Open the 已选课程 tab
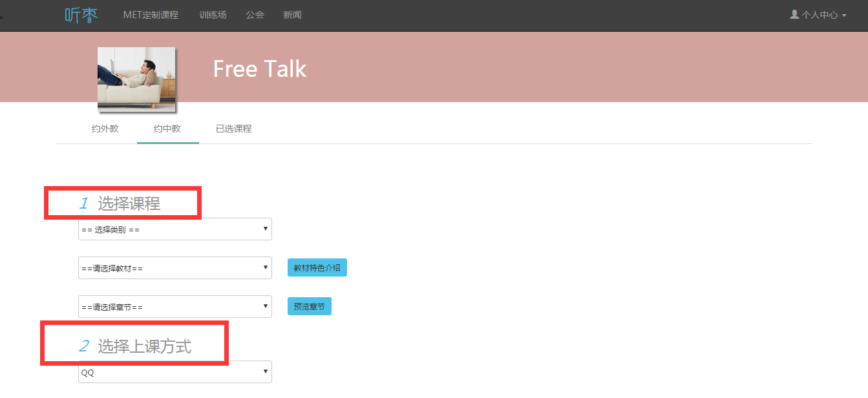868x398 pixels. click(x=233, y=129)
